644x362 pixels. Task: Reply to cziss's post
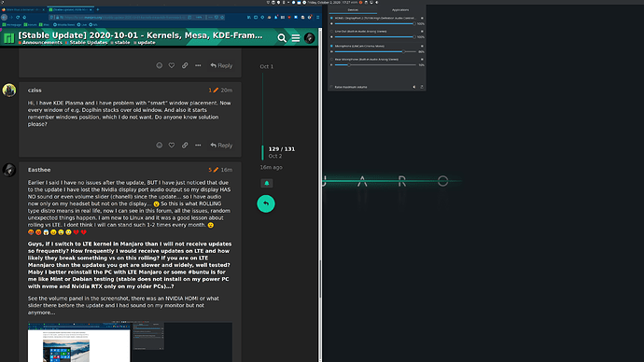[221, 146]
